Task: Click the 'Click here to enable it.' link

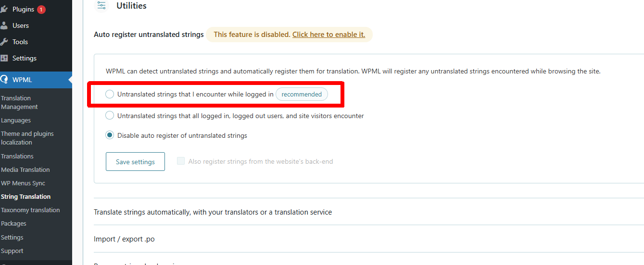Action: [328, 35]
